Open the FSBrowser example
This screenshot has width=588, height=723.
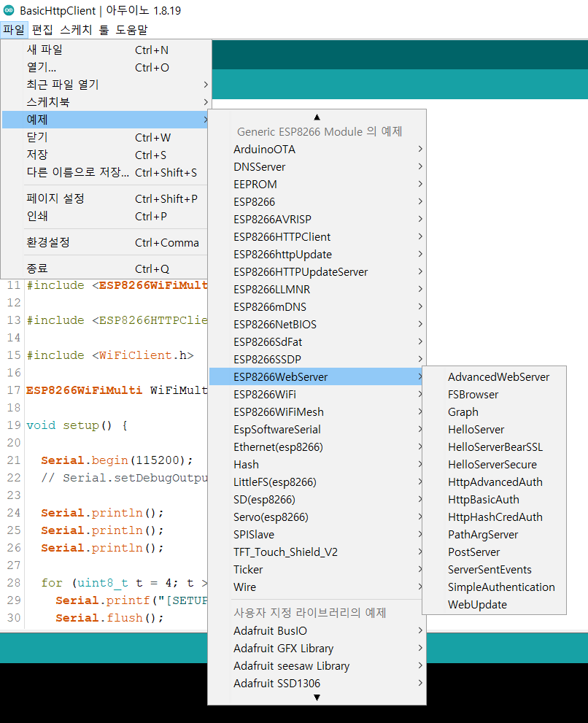point(495,395)
